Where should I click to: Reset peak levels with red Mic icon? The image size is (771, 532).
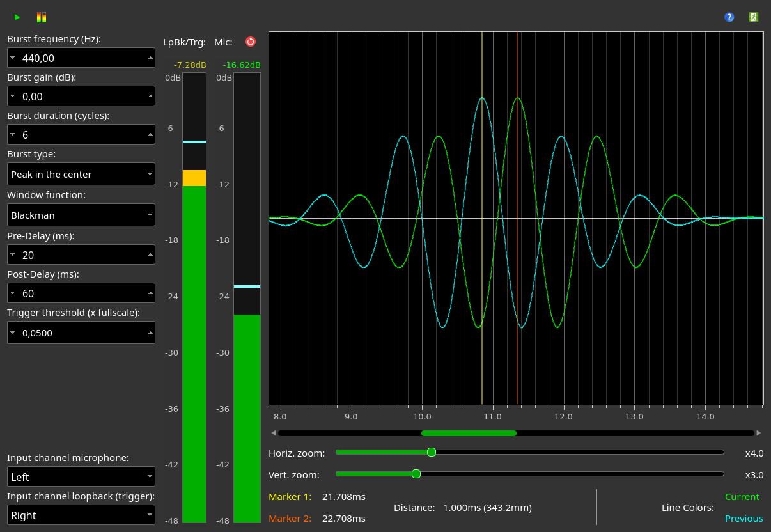click(x=251, y=42)
